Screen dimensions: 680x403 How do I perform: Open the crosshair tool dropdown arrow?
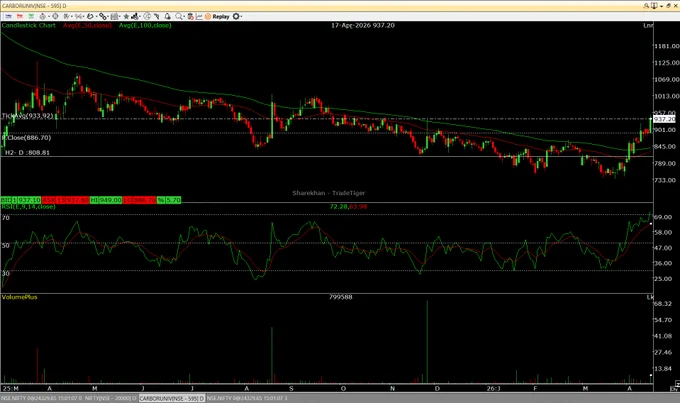[x=48, y=16]
